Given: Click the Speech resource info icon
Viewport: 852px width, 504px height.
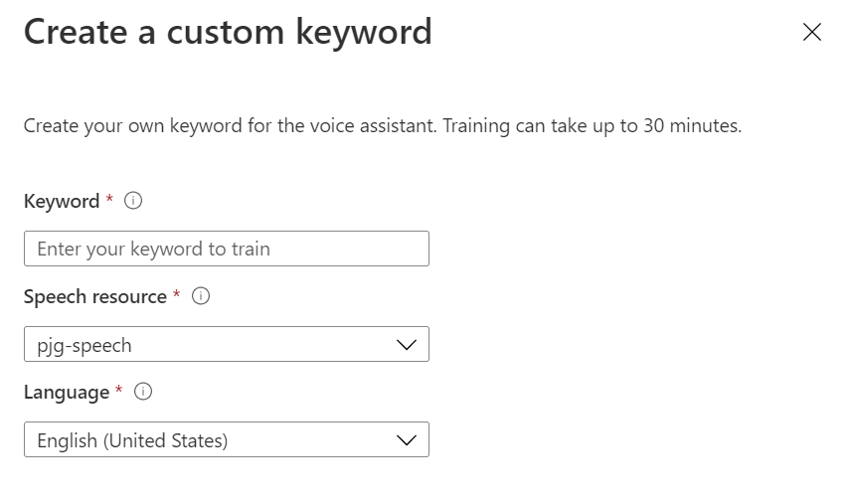Looking at the screenshot, I should click(200, 296).
